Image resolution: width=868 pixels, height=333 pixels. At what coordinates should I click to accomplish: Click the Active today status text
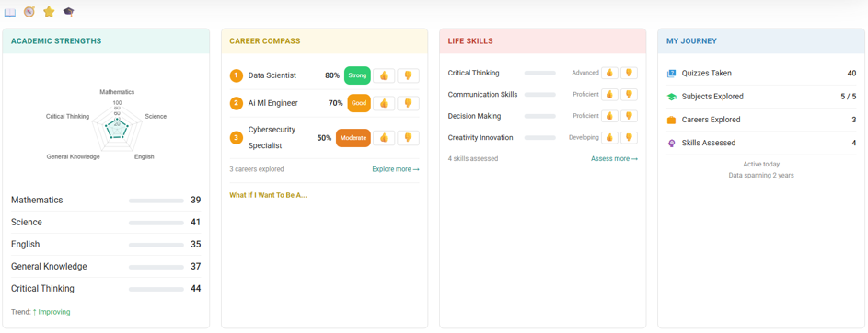[761, 165]
